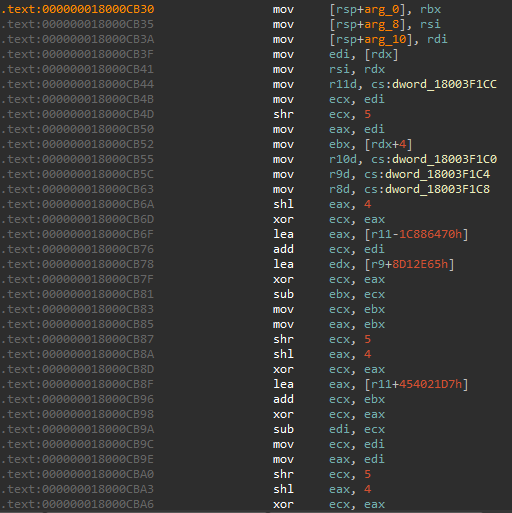Select operand dword_18003F1C8
Viewport: 512px width, 513px height.
pyautogui.click(x=437, y=189)
